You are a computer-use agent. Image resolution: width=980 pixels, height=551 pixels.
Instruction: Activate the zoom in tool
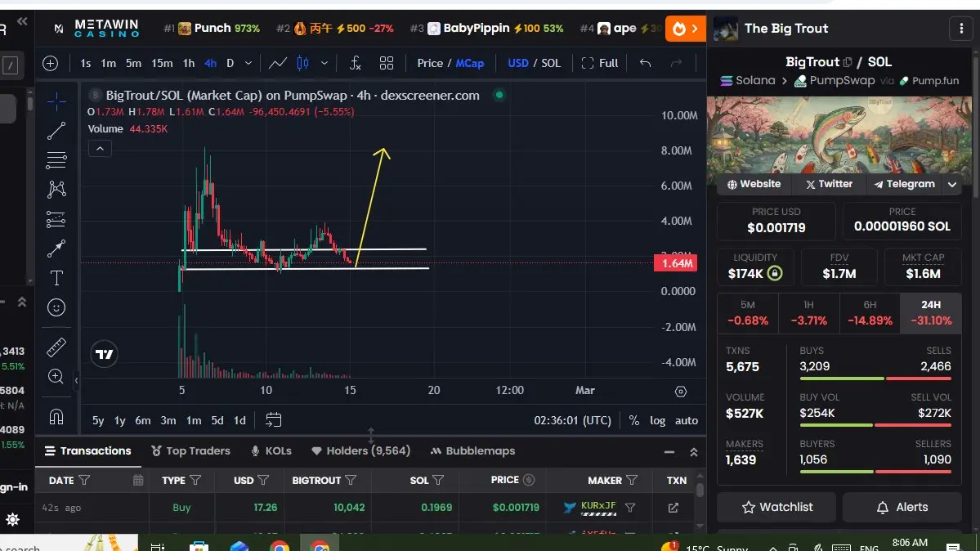point(56,377)
